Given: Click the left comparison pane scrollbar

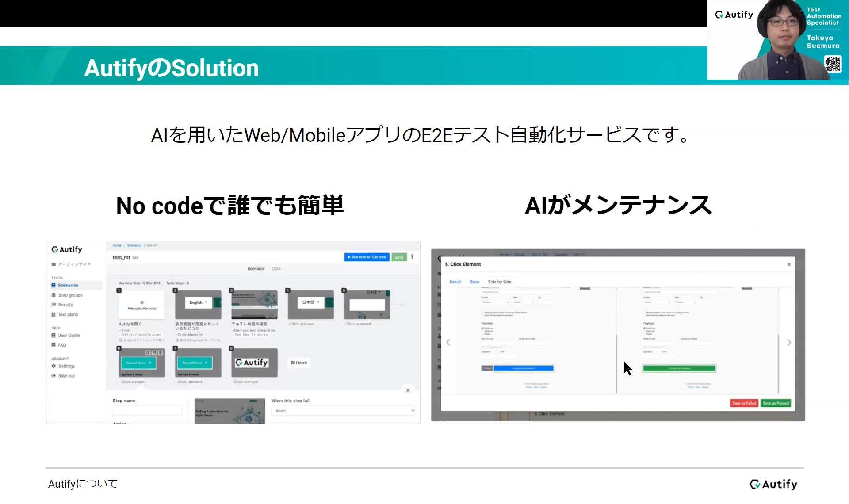Looking at the screenshot, I should point(616,364).
